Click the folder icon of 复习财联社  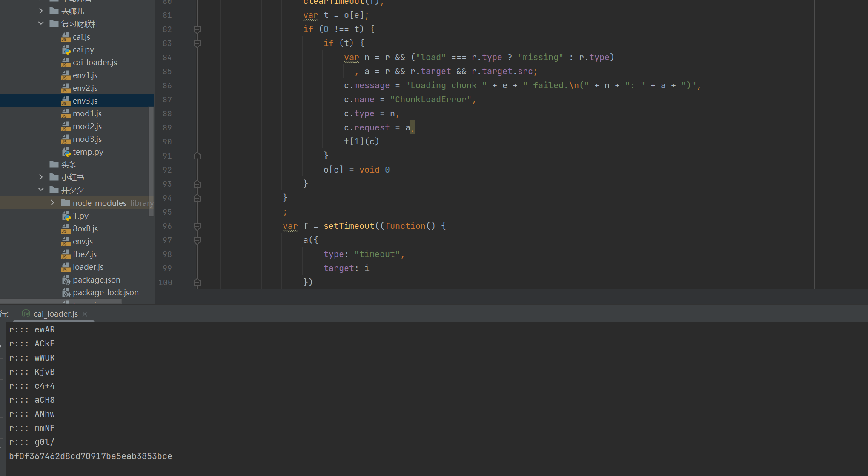click(54, 23)
